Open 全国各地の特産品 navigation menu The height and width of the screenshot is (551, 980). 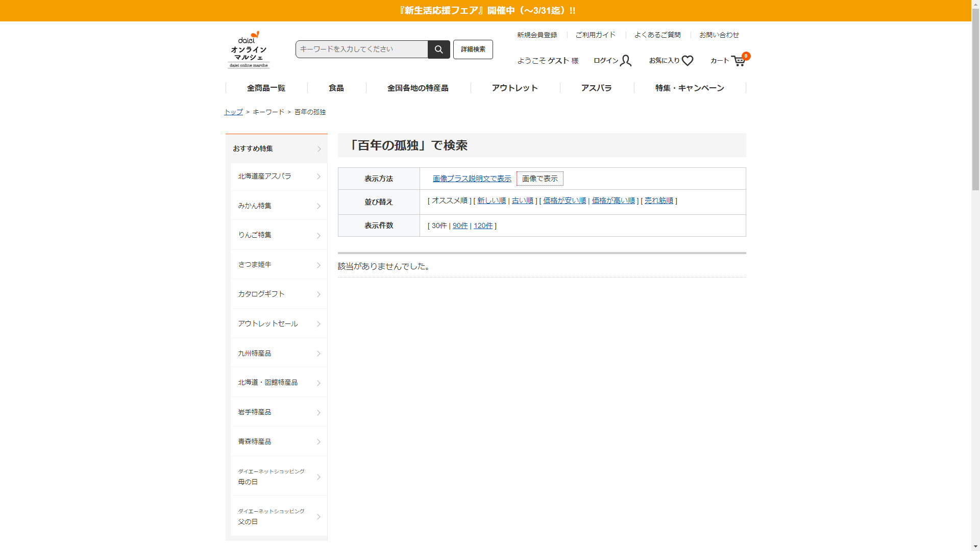418,88
